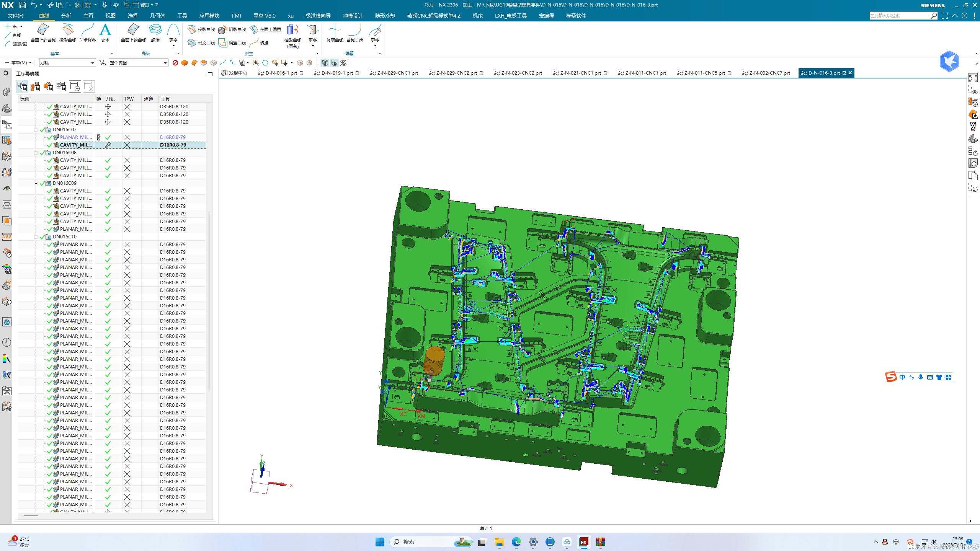This screenshot has height=551, width=980.
Task: Switch navigator to geometry view icon
Action: [48, 86]
